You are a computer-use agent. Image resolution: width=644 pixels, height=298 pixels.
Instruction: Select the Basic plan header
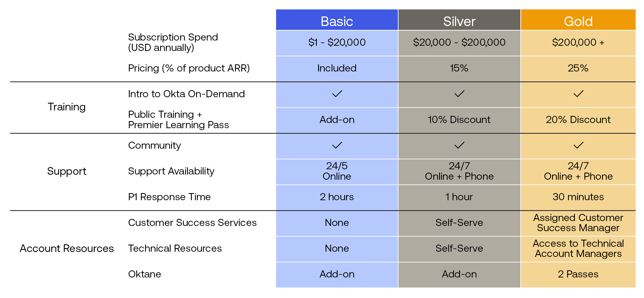337,21
